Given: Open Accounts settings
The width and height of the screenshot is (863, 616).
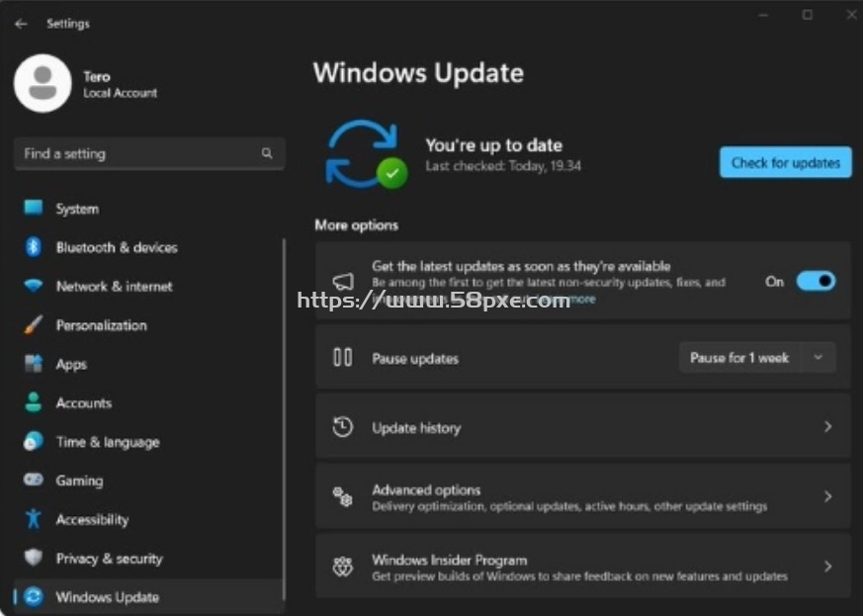Looking at the screenshot, I should [148, 402].
